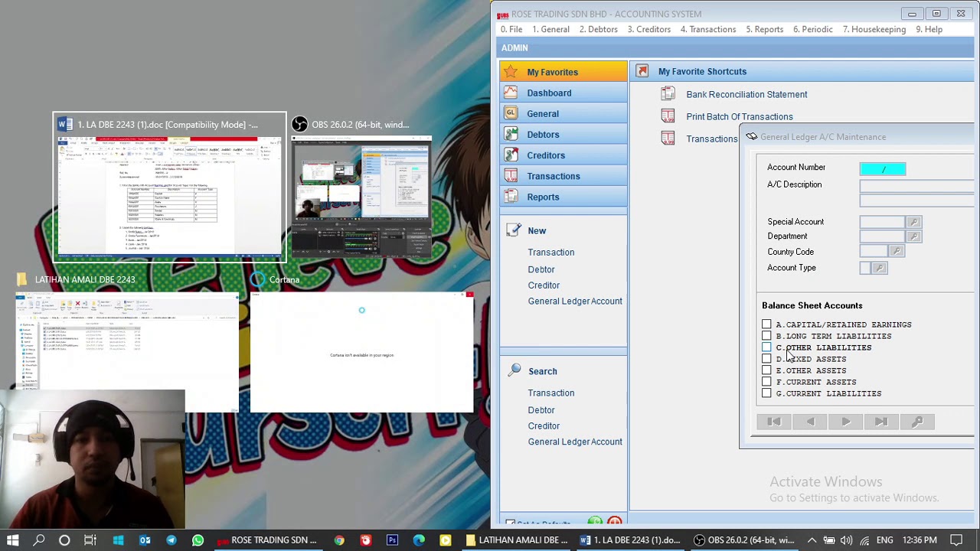Close the Cortana window thumbnail
980x551 pixels.
[469, 294]
